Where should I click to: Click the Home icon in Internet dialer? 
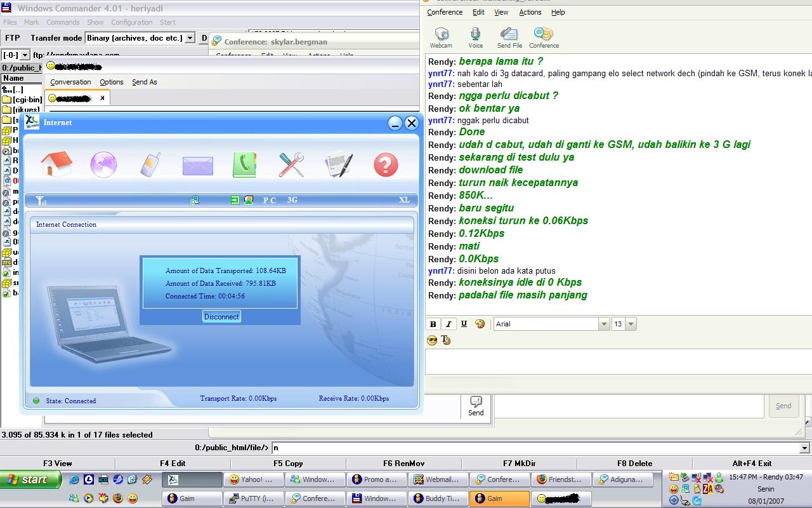[56, 164]
